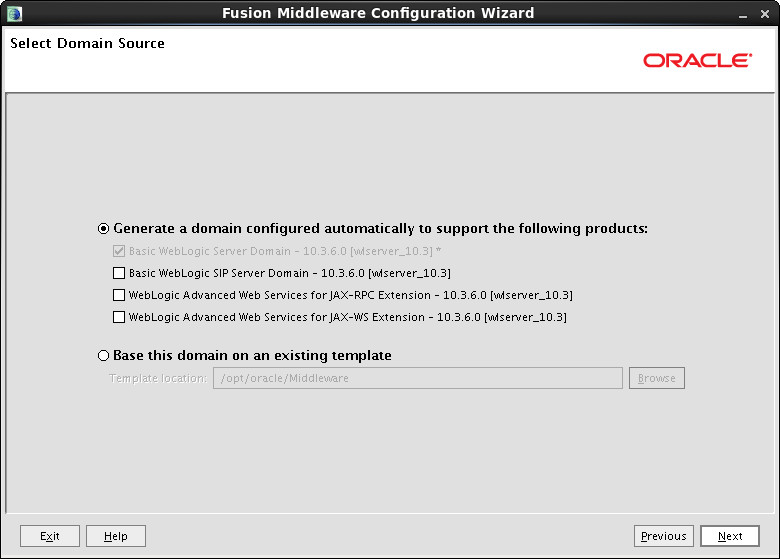780x559 pixels.
Task: Check the JAX-RPC Extension web services option
Action: (119, 295)
